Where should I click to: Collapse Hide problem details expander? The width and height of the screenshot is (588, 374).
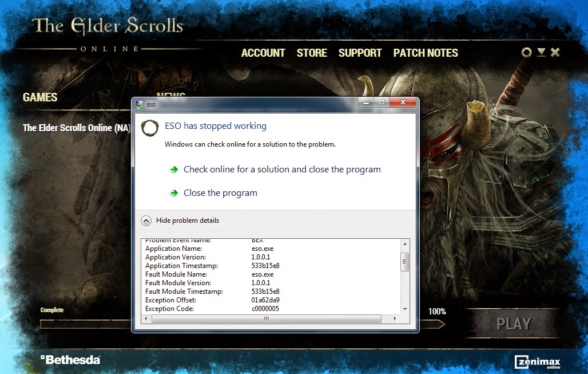click(146, 221)
